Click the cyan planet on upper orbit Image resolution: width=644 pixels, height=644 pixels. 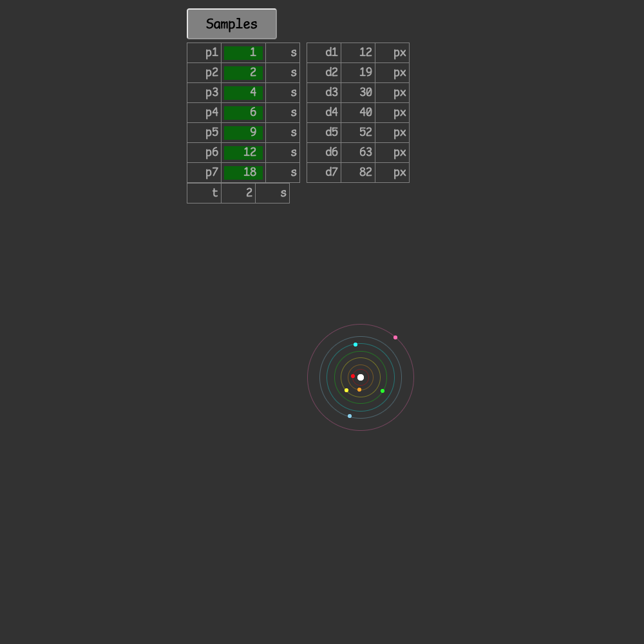tap(355, 345)
